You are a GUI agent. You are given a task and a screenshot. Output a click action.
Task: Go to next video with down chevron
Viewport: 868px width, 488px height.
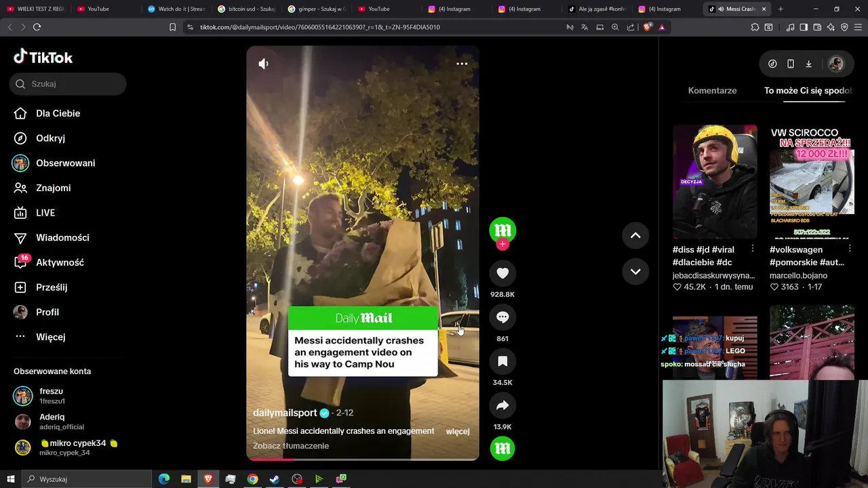(635, 272)
